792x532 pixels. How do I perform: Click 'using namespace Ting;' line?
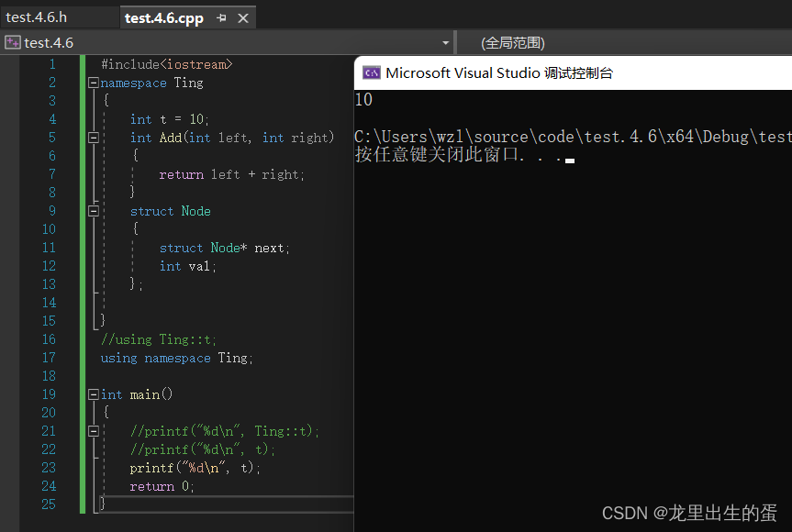(177, 358)
